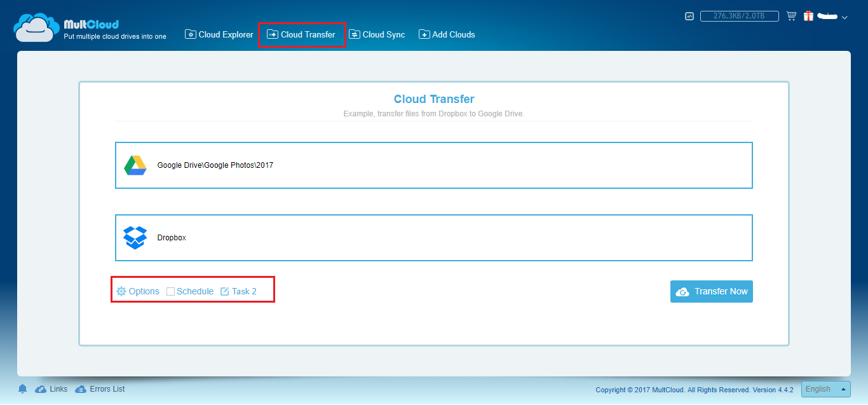Click the MultCloud brand name text
Screen dimensions: 868x405
(92, 24)
